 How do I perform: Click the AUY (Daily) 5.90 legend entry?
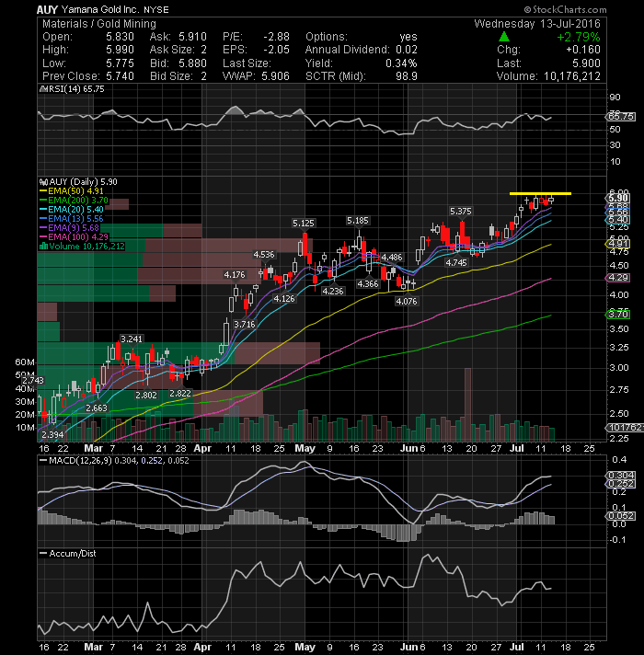click(83, 182)
